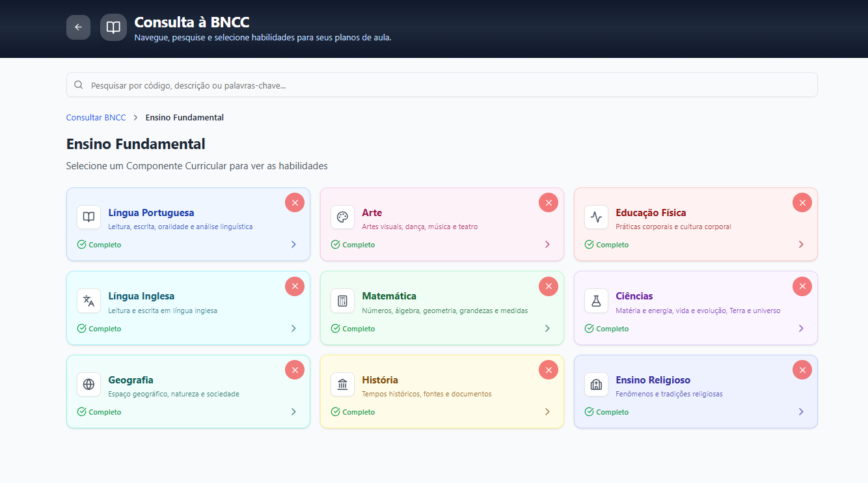Screen dimensions: 868x483
Task: Click the check-circle icon on Língua Portuguesa card
Action: (x=81, y=245)
